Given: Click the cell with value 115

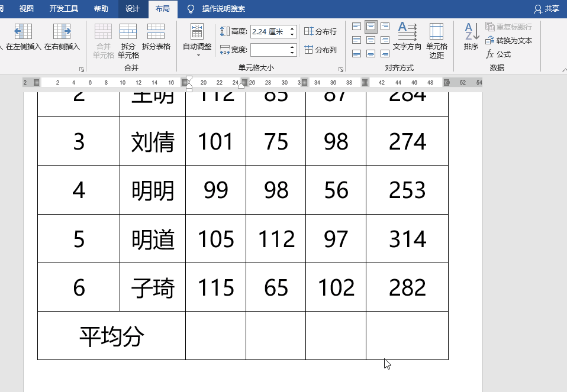Looking at the screenshot, I should pyautogui.click(x=215, y=287).
